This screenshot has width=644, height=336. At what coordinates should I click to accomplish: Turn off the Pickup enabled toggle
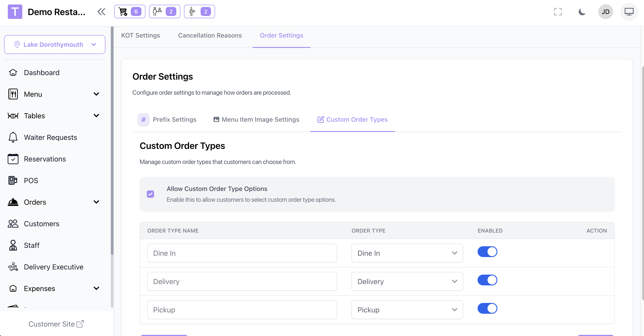[x=487, y=308]
